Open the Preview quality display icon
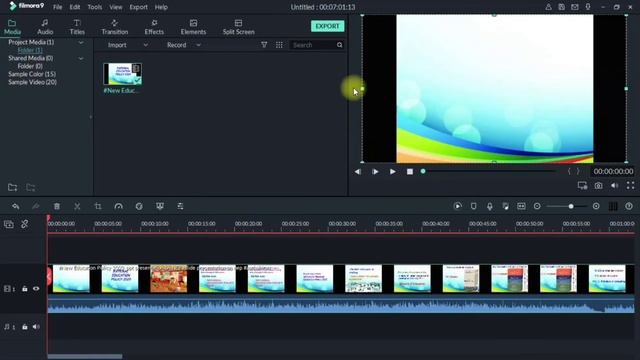The width and height of the screenshot is (640, 360). click(x=582, y=186)
